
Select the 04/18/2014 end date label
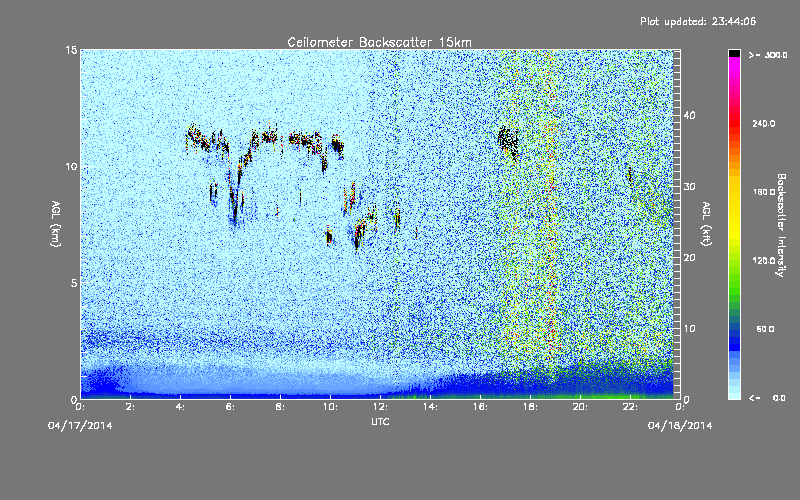680,426
